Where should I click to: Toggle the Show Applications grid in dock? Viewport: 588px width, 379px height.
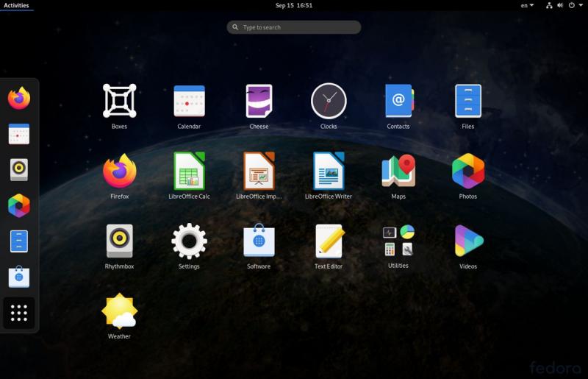tap(19, 313)
